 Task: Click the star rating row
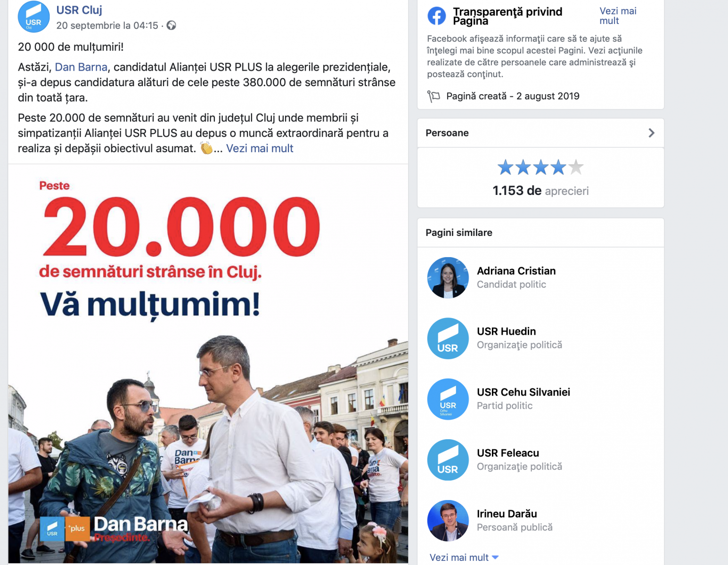540,167
